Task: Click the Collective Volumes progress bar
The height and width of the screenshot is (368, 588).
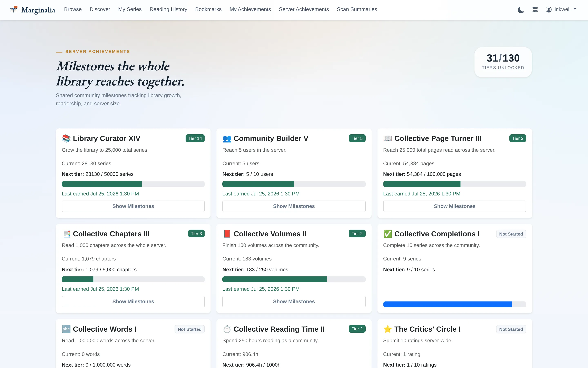Action: (294, 279)
